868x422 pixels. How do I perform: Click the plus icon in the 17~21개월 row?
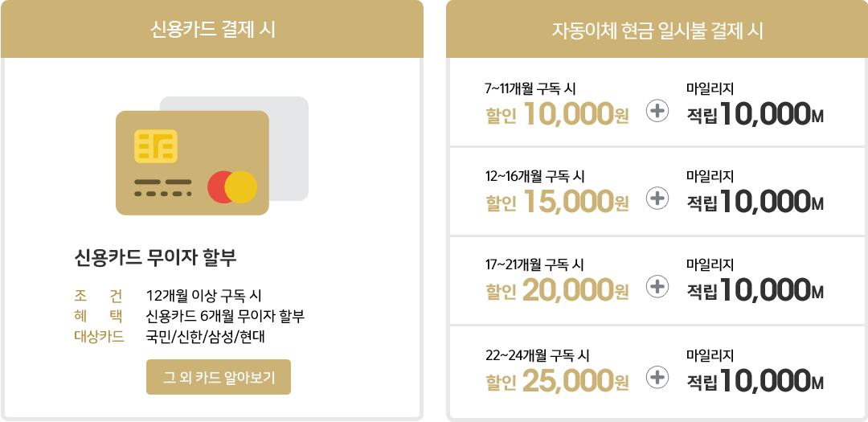[657, 287]
